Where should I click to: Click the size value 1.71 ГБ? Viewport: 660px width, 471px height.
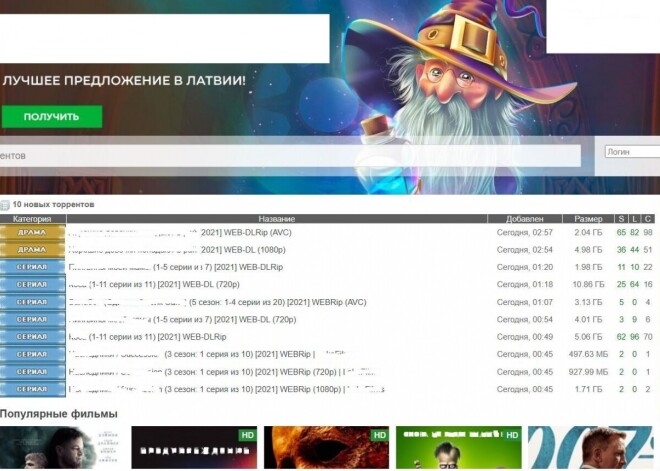[588, 389]
